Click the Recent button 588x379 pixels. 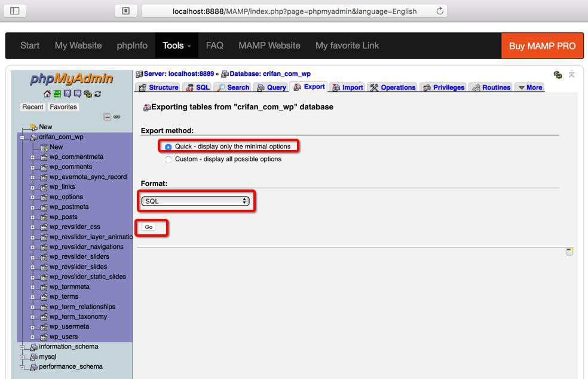click(x=33, y=107)
